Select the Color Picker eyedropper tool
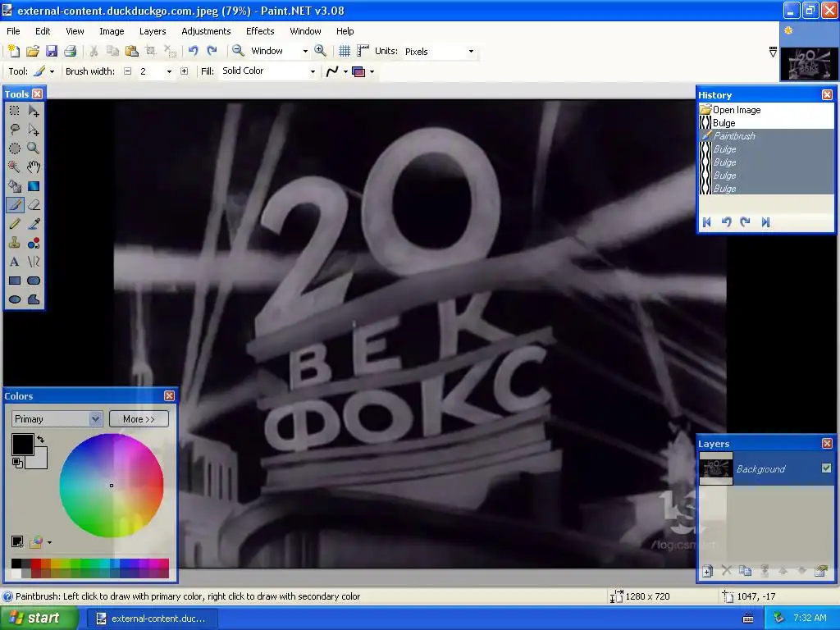 tap(34, 224)
